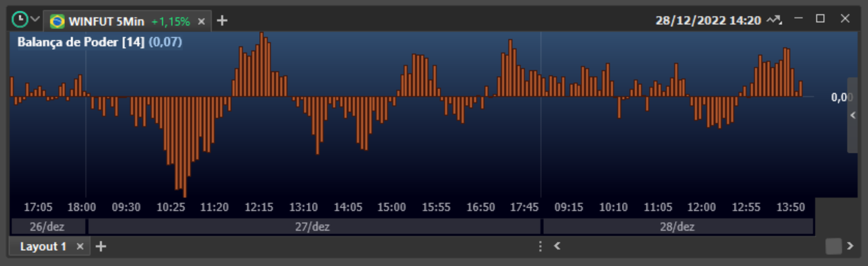Open the Balança de Poder [14] indicator label
Screen dimensions: 868x266
pos(81,42)
